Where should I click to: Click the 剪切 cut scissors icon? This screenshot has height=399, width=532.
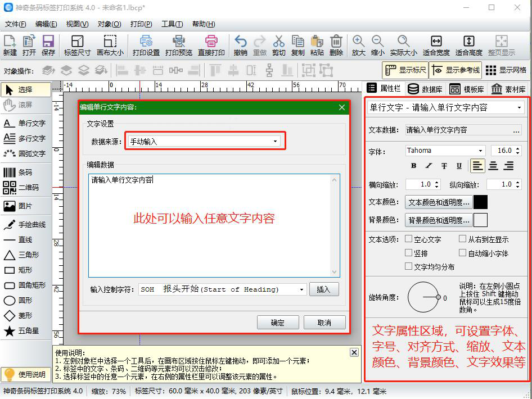[x=278, y=45]
